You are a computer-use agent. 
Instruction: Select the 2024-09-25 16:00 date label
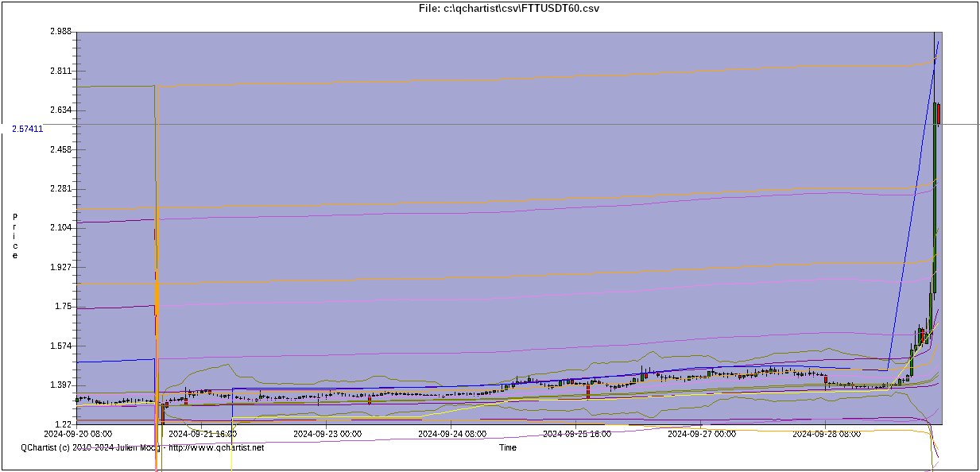[576, 434]
